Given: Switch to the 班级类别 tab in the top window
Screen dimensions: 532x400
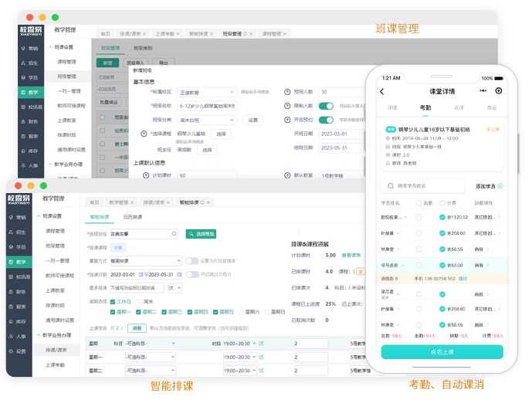Looking at the screenshot, I should 143,48.
